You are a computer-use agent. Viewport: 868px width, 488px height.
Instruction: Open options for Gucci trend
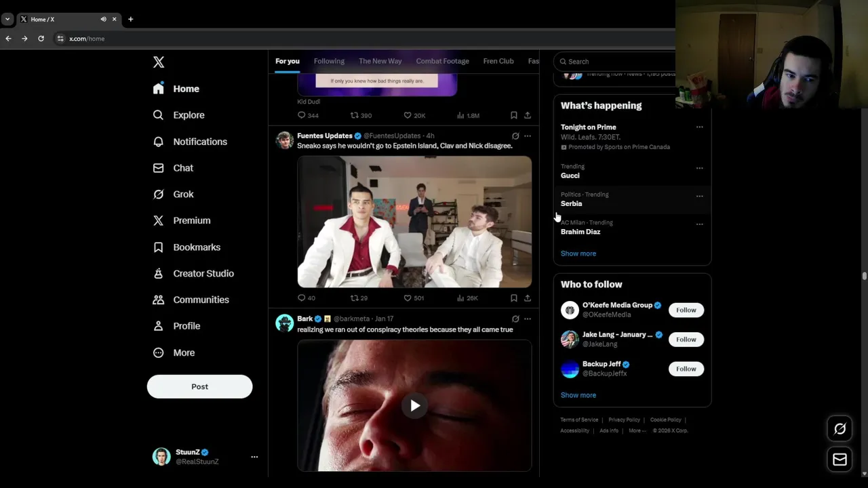pyautogui.click(x=699, y=167)
